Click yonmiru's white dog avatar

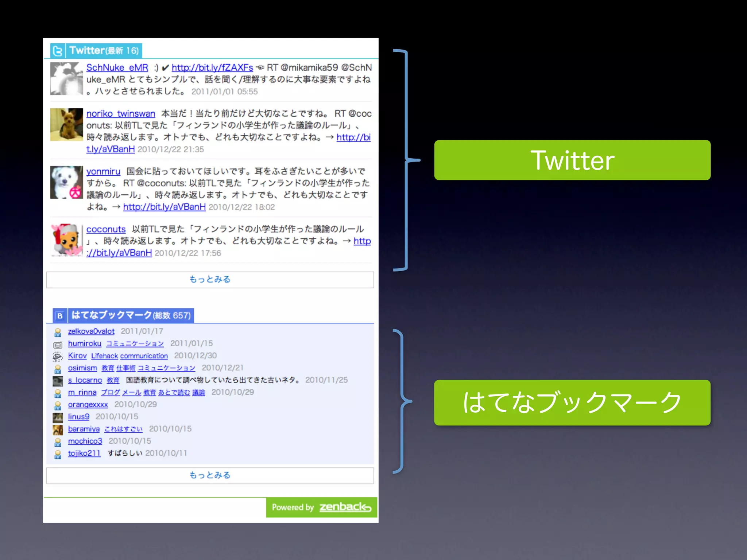[x=66, y=182]
